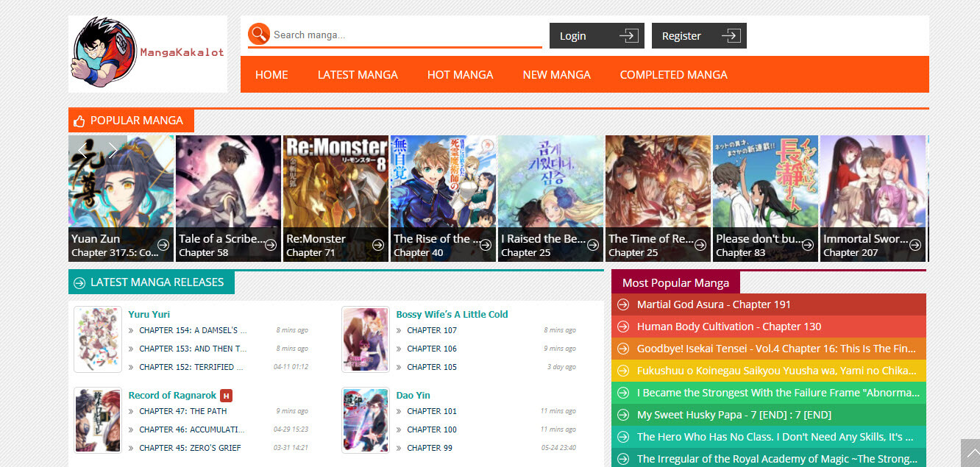Screen dimensions: 980x467
Task: Click the thumbs-up icon in Popular Manga header
Action: 79,121
